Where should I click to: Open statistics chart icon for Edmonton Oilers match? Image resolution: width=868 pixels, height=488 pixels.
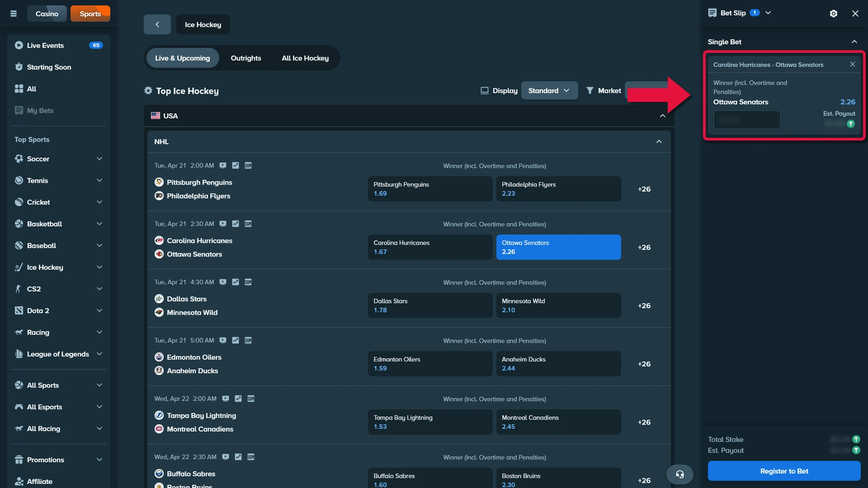[x=236, y=340]
